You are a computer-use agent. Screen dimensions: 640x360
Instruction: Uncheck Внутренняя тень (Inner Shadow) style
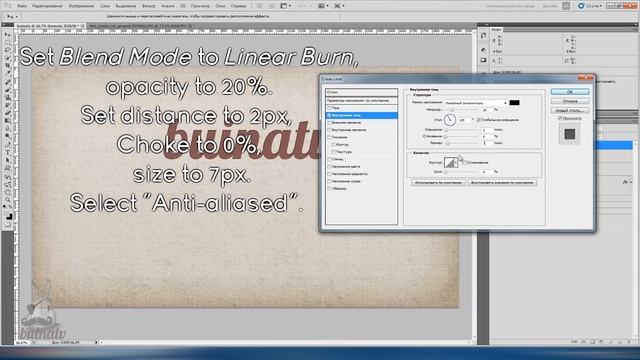329,116
